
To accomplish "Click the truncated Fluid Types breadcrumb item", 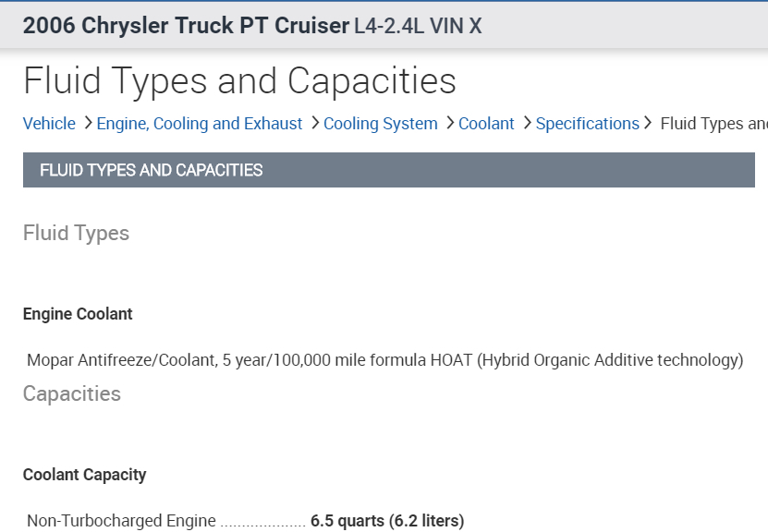I will coord(713,124).
